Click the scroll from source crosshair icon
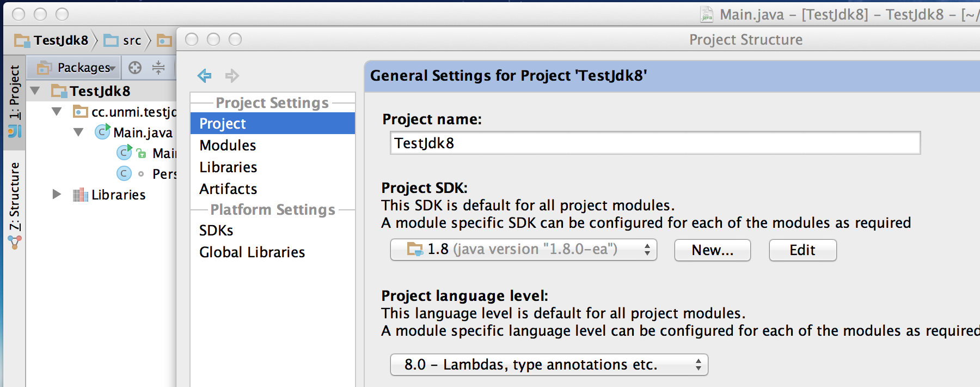Screen dimensions: 980x387 pos(135,68)
